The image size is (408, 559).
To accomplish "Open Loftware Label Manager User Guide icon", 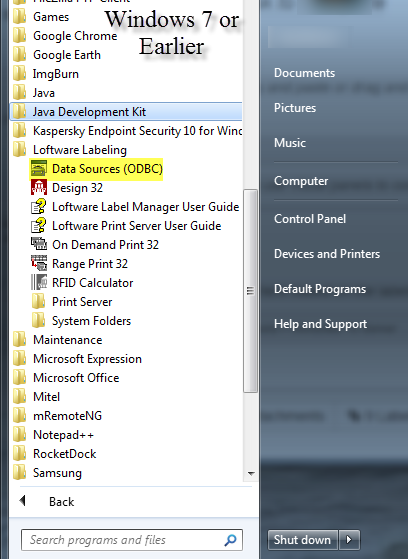I will click(x=39, y=207).
